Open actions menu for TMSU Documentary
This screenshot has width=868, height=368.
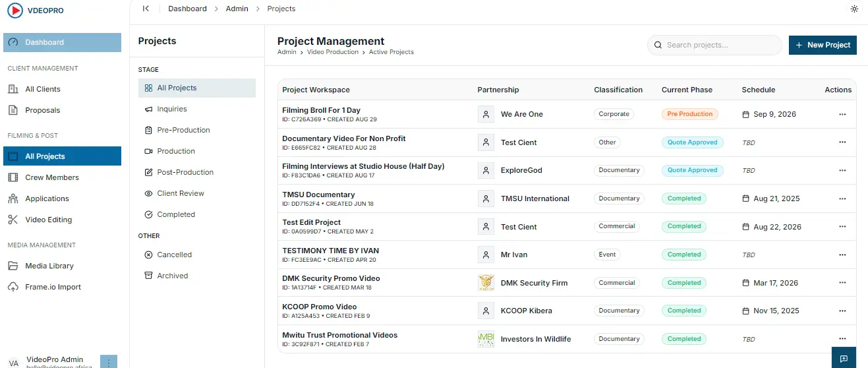coord(842,199)
